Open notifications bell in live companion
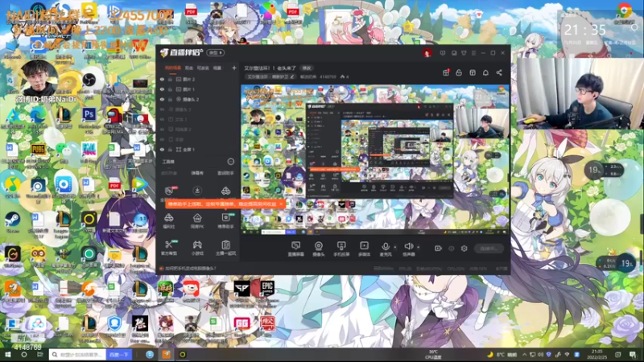 (485, 72)
